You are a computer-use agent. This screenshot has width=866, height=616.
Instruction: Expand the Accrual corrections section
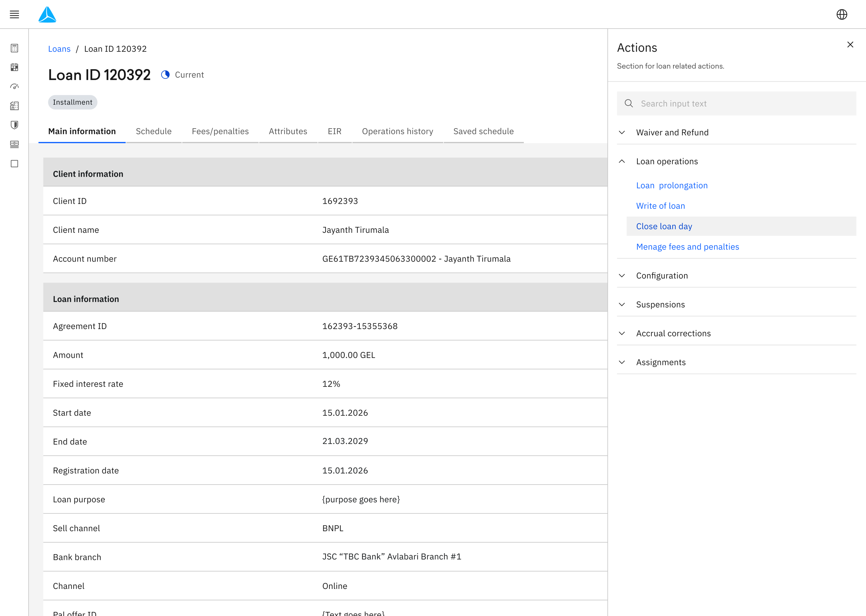(736, 333)
